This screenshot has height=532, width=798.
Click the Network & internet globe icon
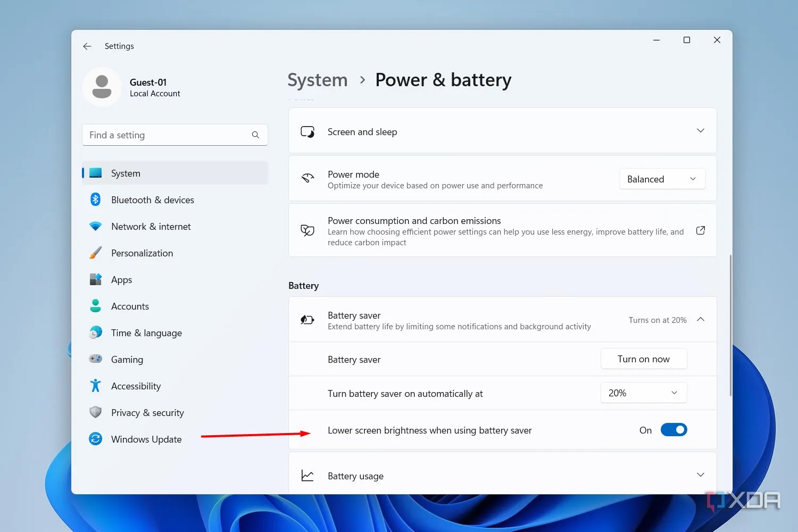(95, 226)
